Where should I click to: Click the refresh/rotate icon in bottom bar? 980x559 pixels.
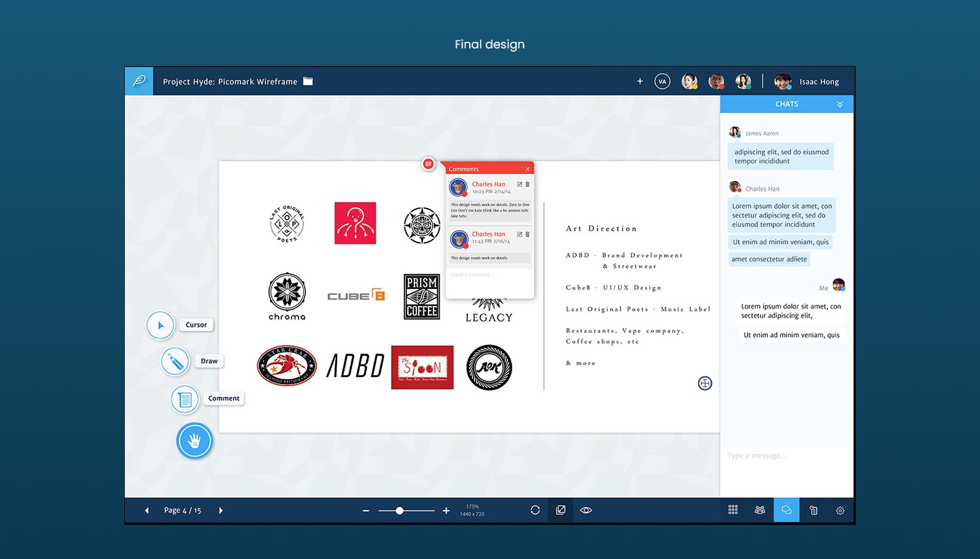click(x=535, y=510)
